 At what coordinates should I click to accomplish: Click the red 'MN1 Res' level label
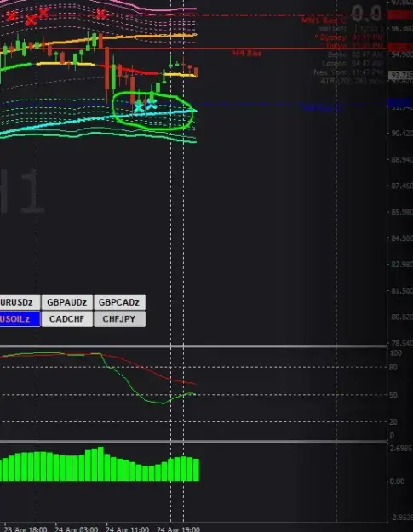coord(324,20)
